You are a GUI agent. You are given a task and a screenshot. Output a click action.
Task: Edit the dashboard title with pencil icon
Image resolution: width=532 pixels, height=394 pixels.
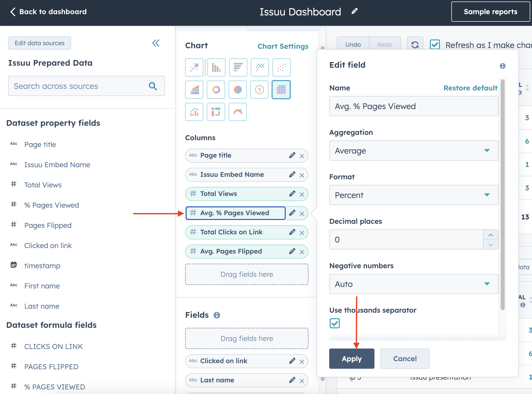[x=354, y=11]
